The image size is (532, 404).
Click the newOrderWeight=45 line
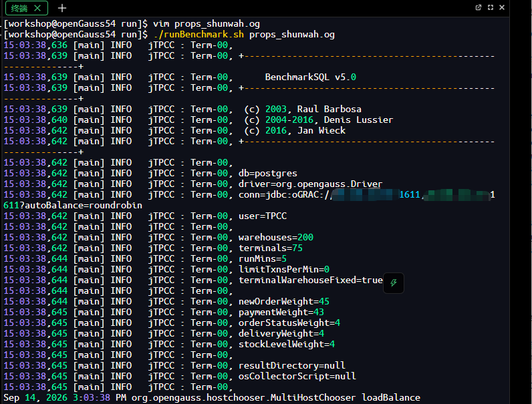click(x=284, y=301)
